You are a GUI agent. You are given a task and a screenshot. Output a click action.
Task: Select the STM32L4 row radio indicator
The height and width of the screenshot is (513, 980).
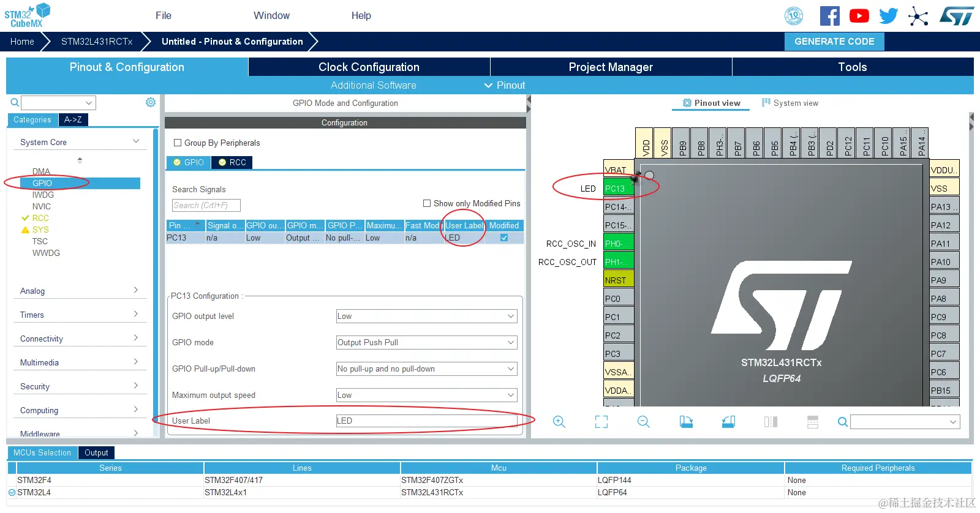coord(12,492)
